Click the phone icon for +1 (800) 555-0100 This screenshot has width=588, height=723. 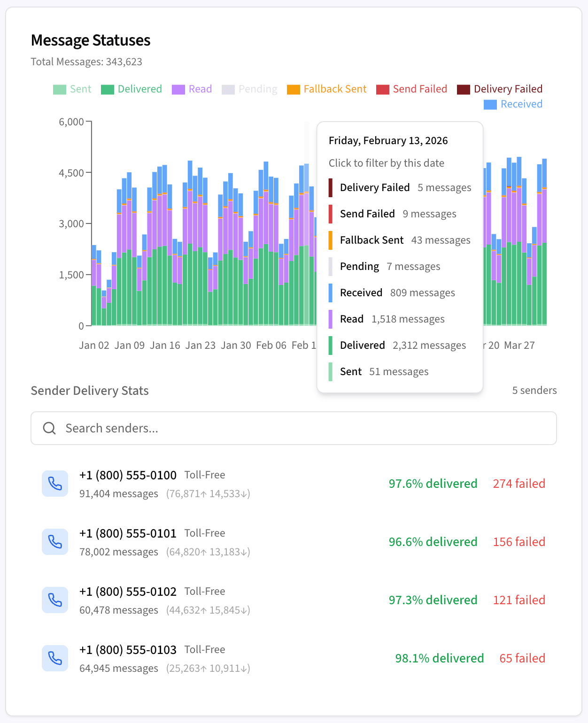[x=54, y=483]
